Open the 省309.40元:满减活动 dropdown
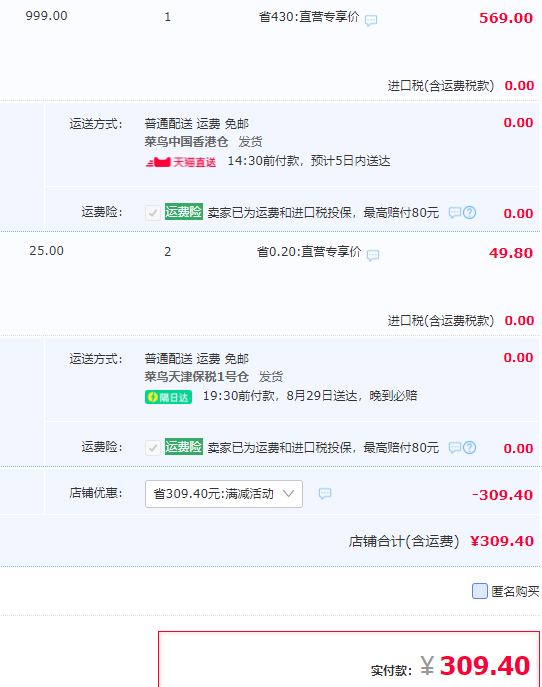 point(224,494)
